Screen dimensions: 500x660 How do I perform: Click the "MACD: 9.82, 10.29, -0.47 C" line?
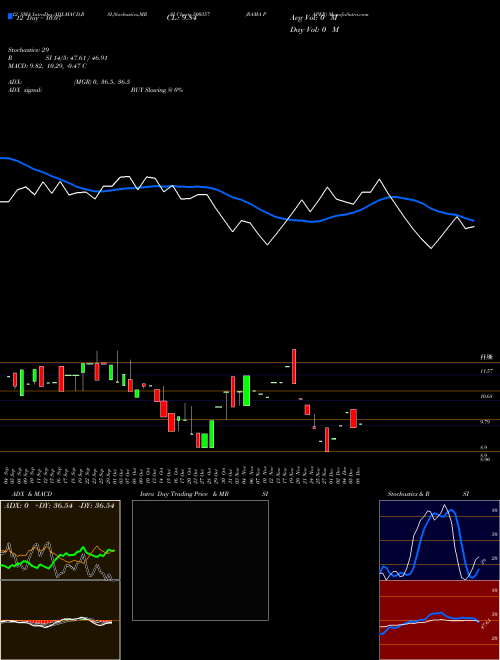47,66
